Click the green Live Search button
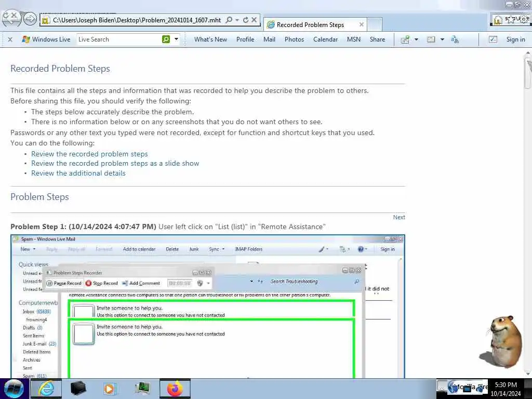The image size is (532, 399). coord(166,39)
